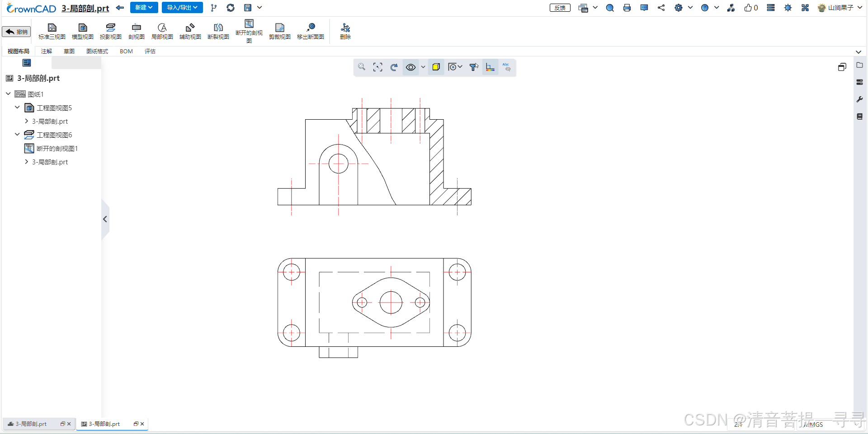
Task: Collapse the ribbon with right-side chevron
Action: 859,52
